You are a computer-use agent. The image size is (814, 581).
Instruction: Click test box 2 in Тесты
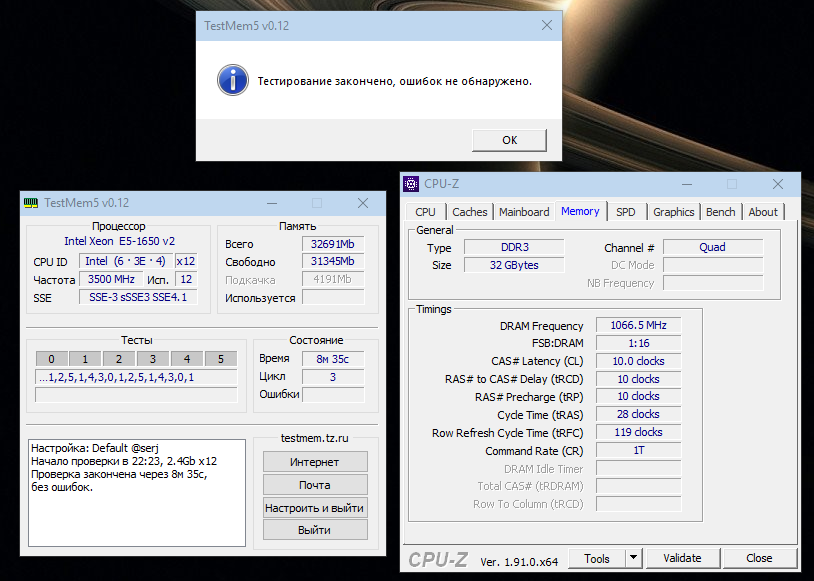(119, 359)
